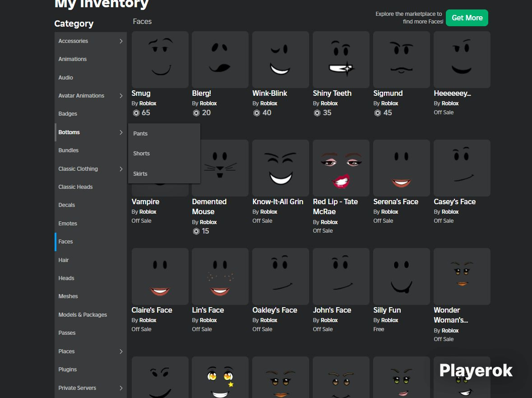532x398 pixels.
Task: Click the Vampire item title
Action: tap(145, 202)
